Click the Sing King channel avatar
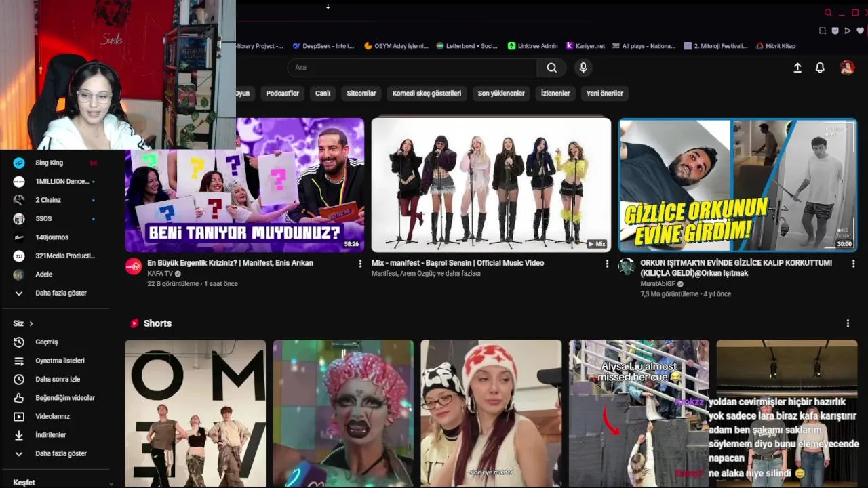This screenshot has height=488, width=868. tap(19, 163)
